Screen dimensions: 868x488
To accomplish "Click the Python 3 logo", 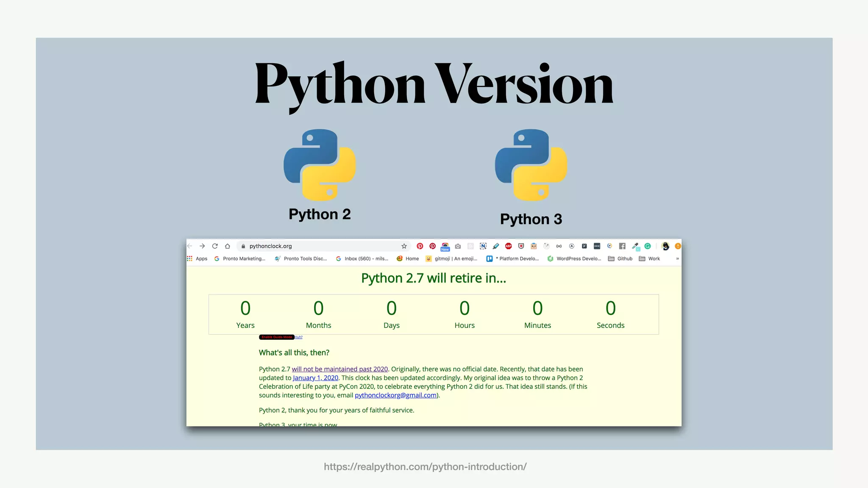I will pos(531,165).
